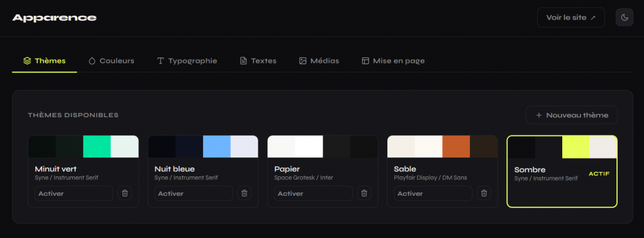Toggle dark mode moon icon
This screenshot has height=238, width=644.
coord(625,18)
